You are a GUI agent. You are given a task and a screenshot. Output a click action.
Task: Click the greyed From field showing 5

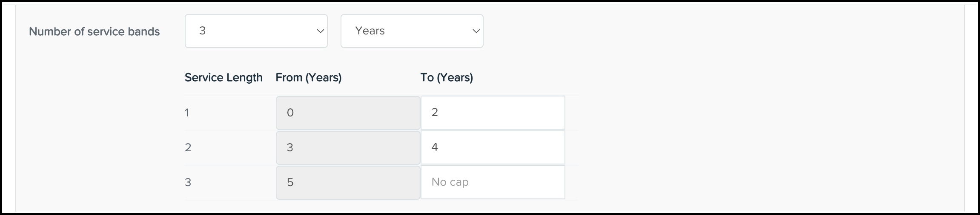(x=348, y=183)
